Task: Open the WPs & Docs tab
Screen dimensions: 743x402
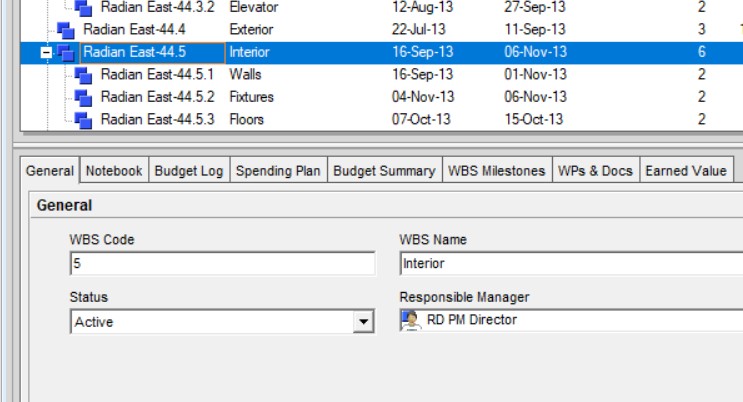Action: [595, 171]
